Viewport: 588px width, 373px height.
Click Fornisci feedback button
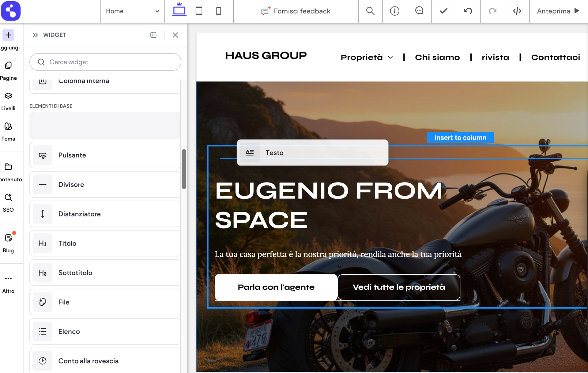coord(296,11)
